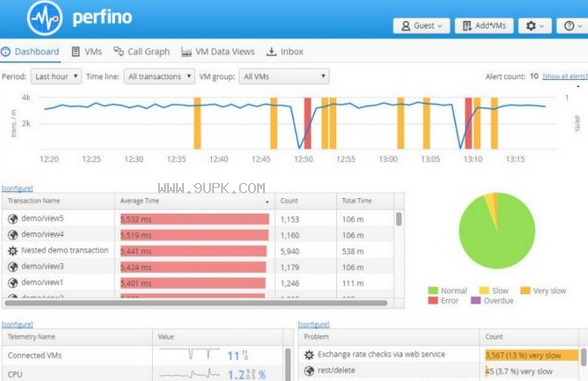Sort by Average Time column header
588x381 pixels.
click(195, 201)
